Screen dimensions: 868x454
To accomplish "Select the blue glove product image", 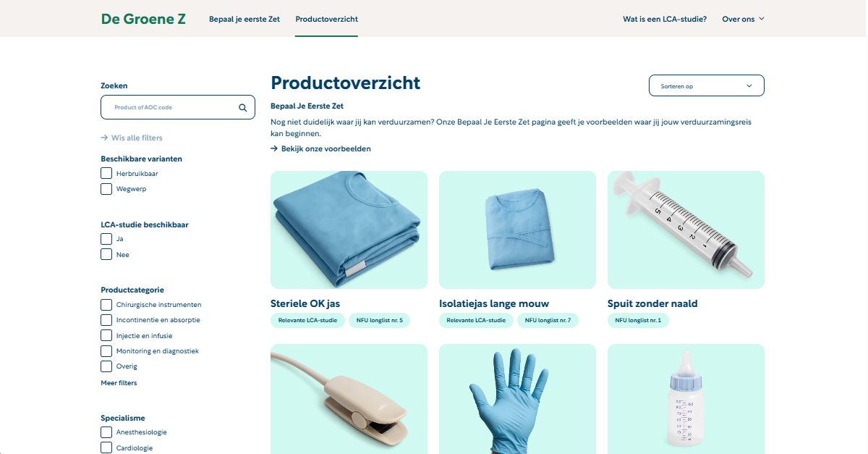I will tap(517, 399).
